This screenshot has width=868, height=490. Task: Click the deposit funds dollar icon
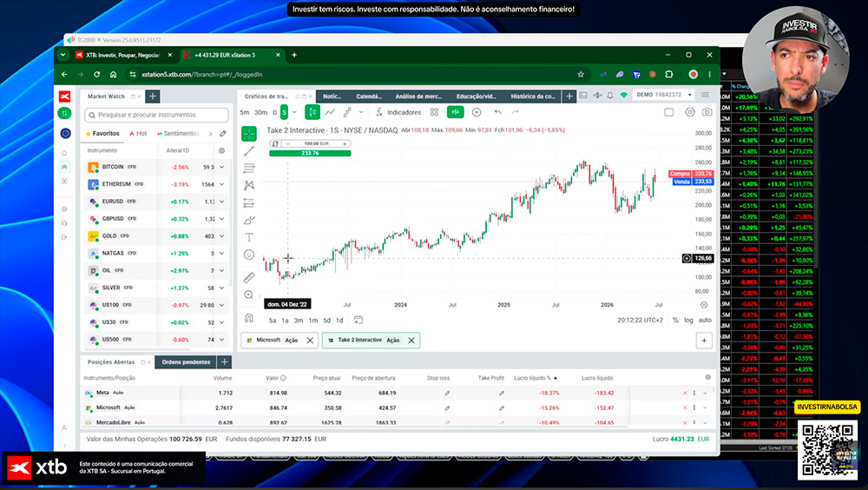pyautogui.click(x=597, y=96)
